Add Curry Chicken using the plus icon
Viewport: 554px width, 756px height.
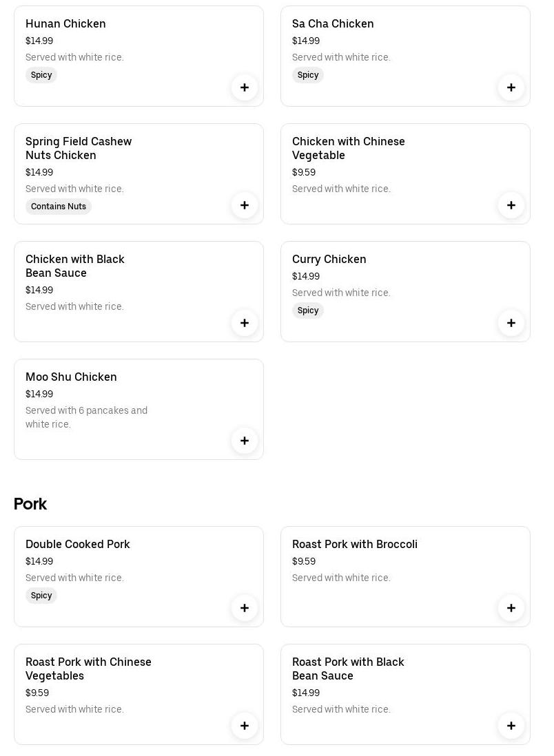coord(511,323)
